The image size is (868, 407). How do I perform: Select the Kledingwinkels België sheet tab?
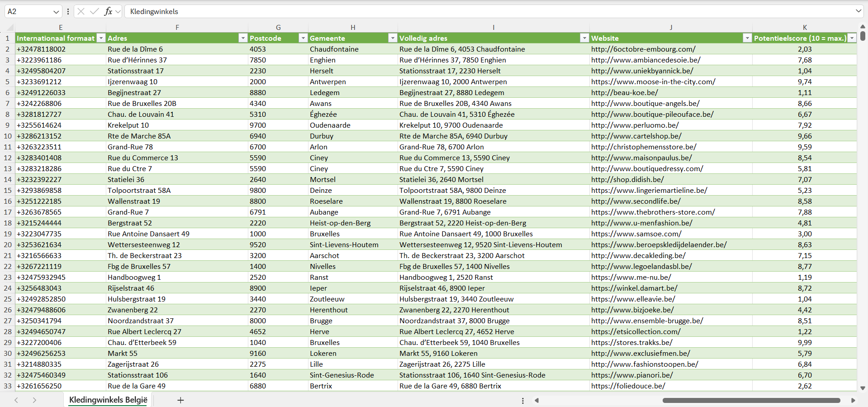(108, 400)
